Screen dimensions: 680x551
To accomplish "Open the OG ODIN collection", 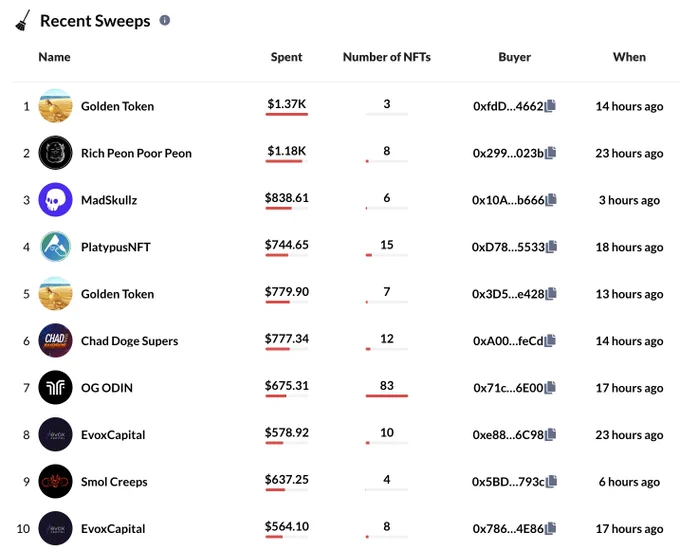I will 107,388.
